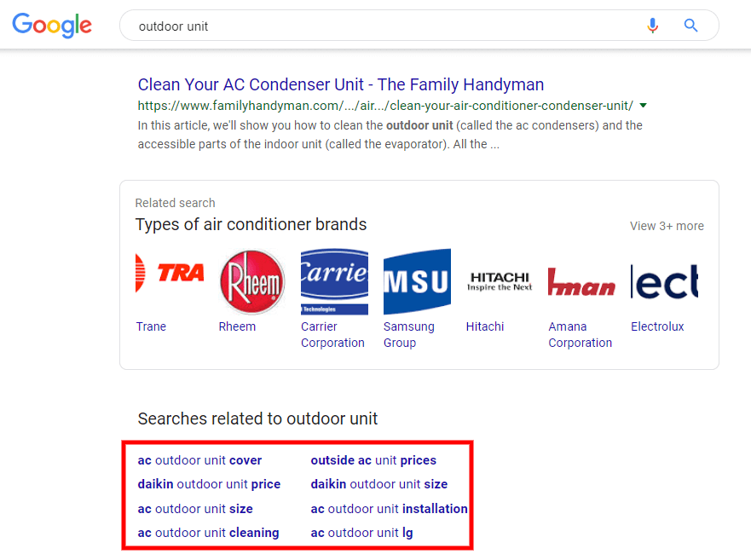
Task: Open the Electrolux brand label link
Action: click(x=657, y=326)
